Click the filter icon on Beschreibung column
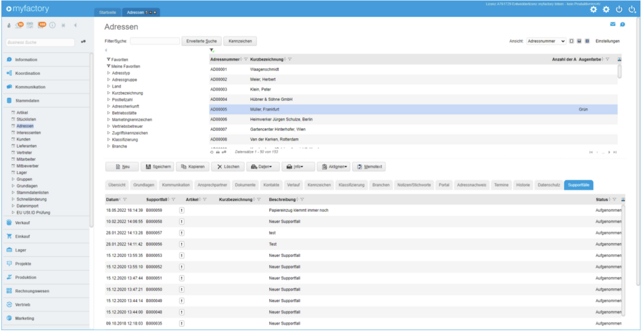Viewport: 644px width, 333px height. pos(302,199)
